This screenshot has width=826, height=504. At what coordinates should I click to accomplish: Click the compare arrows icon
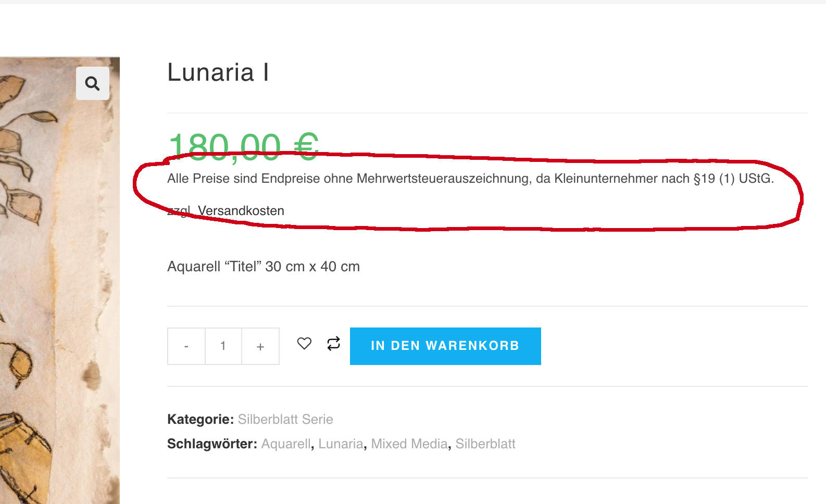[x=333, y=344]
